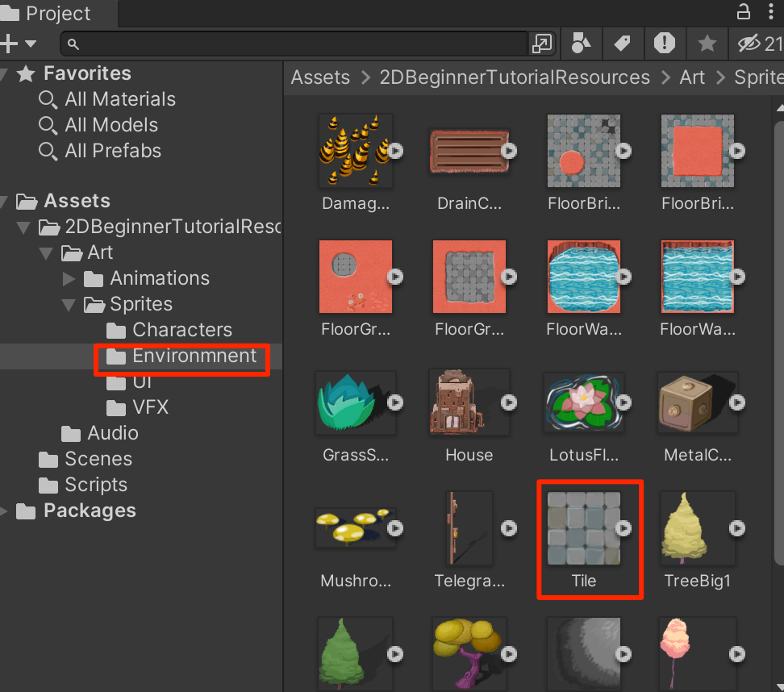Select the Sprites folder in the tree

click(x=128, y=304)
